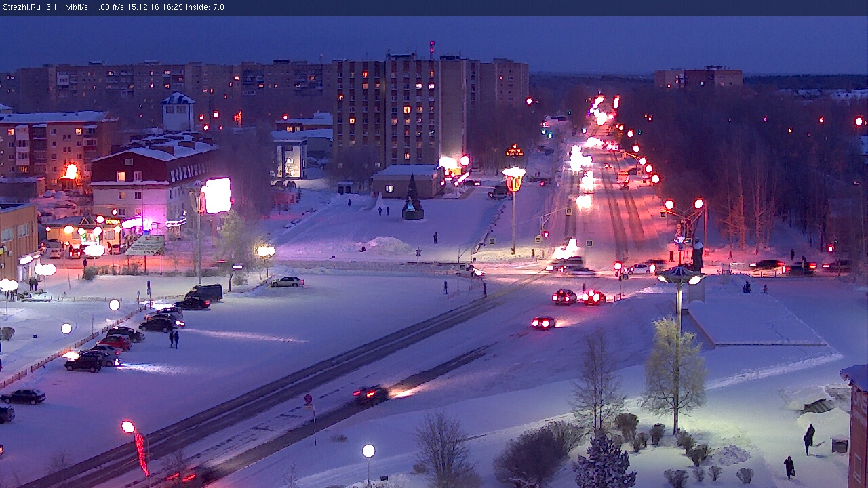Select the 15.12.16 date stamp
868x488 pixels.
pyautogui.click(x=144, y=7)
